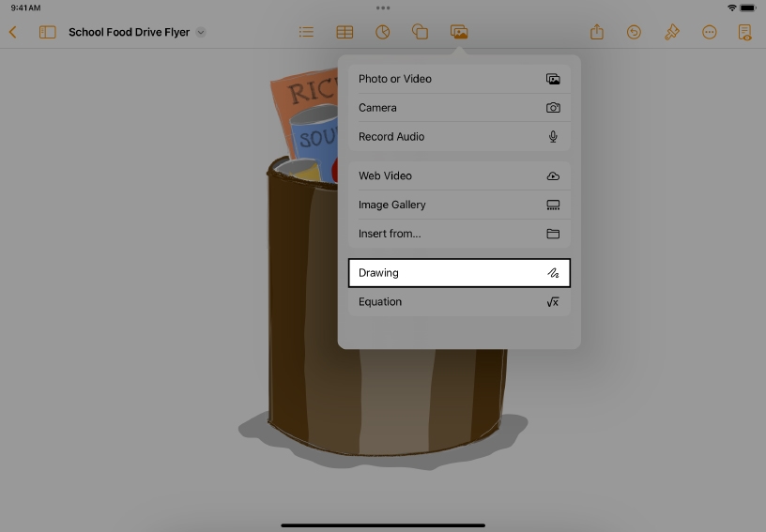Expand the School Food Drive Flyer title dropdown
766x532 pixels.
tap(201, 33)
